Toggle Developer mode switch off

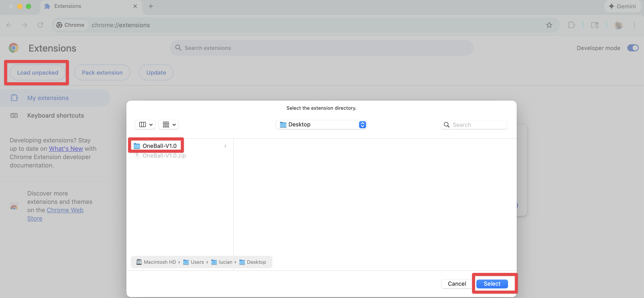(x=633, y=48)
